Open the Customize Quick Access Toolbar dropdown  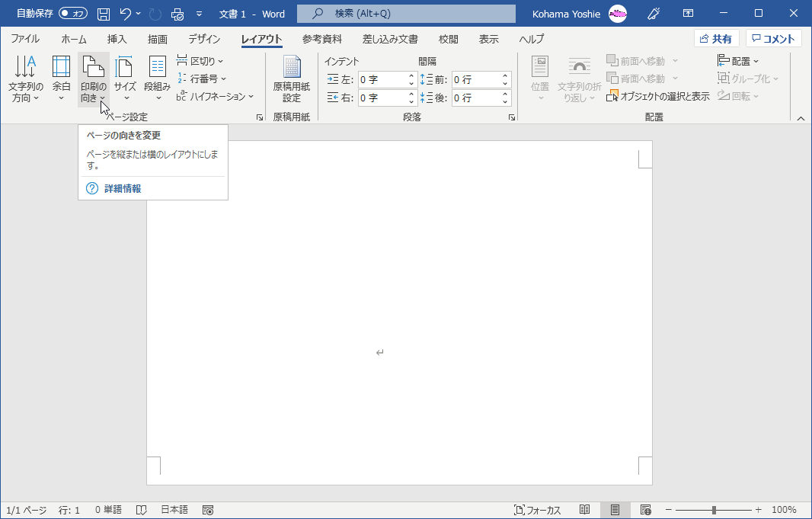tap(200, 14)
